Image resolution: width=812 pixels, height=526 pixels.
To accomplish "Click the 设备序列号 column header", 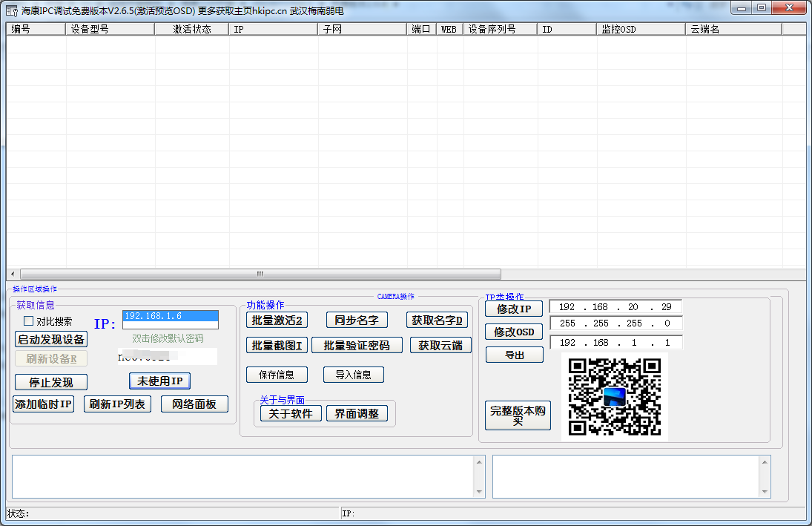I will pyautogui.click(x=501, y=29).
